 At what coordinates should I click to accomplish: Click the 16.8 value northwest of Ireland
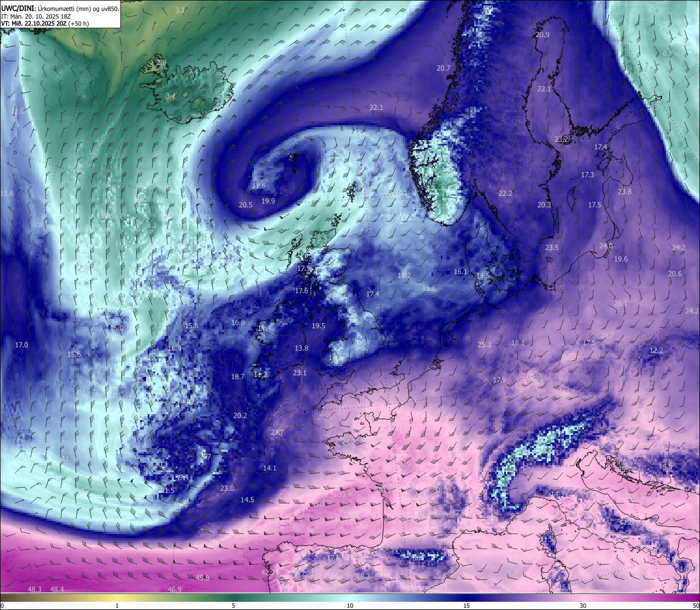(238, 322)
